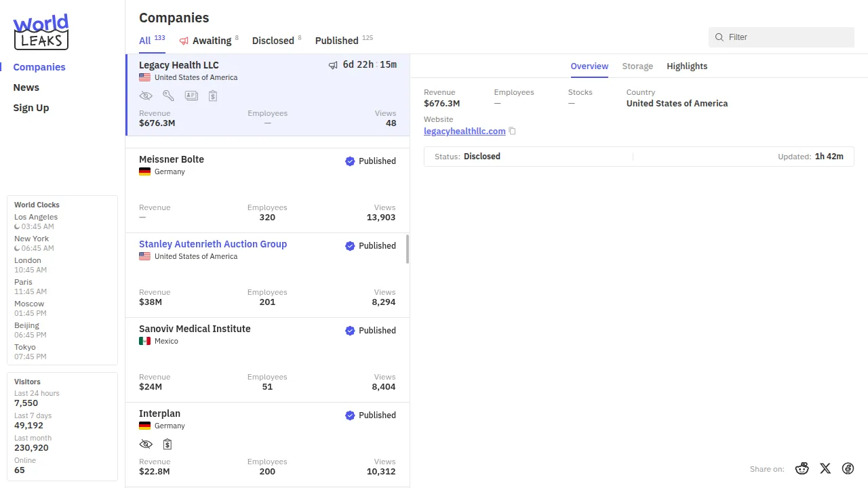This screenshot has width=868, height=488.
Task: Click the crossed-eye icon on Legacy Health LLC
Action: (146, 96)
